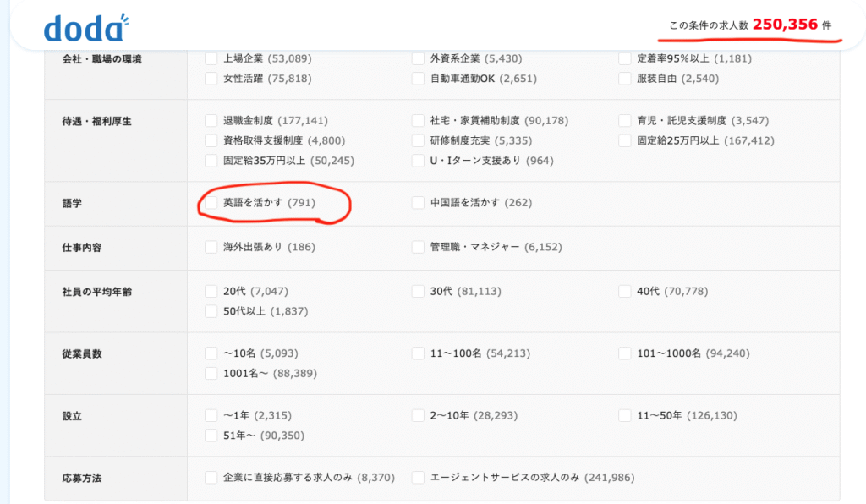
Task: Select 社宅・家賃補助制度 checkbox
Action: (x=418, y=120)
